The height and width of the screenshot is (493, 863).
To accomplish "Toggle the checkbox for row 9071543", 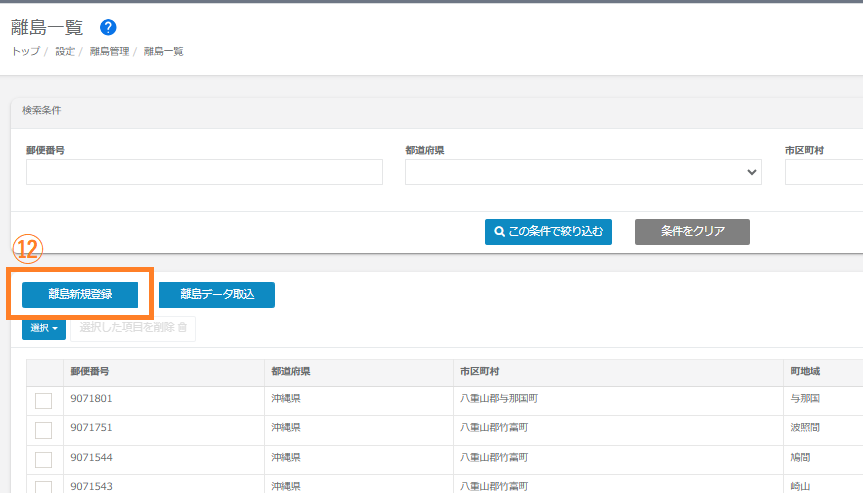I will pos(44,486).
